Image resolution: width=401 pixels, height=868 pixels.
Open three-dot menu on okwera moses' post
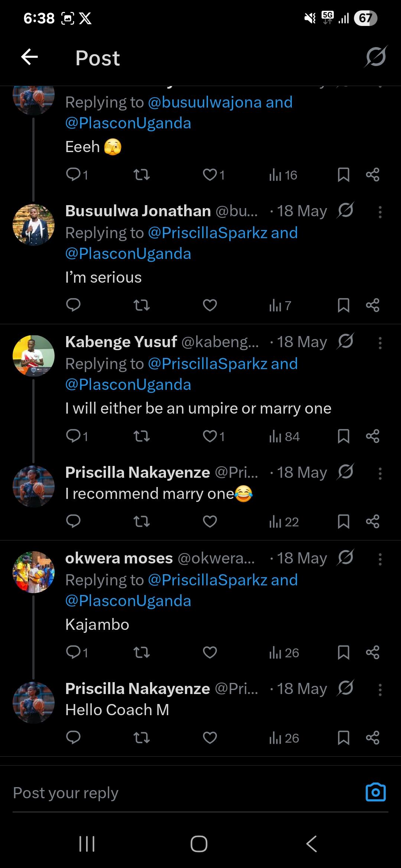pos(380,559)
